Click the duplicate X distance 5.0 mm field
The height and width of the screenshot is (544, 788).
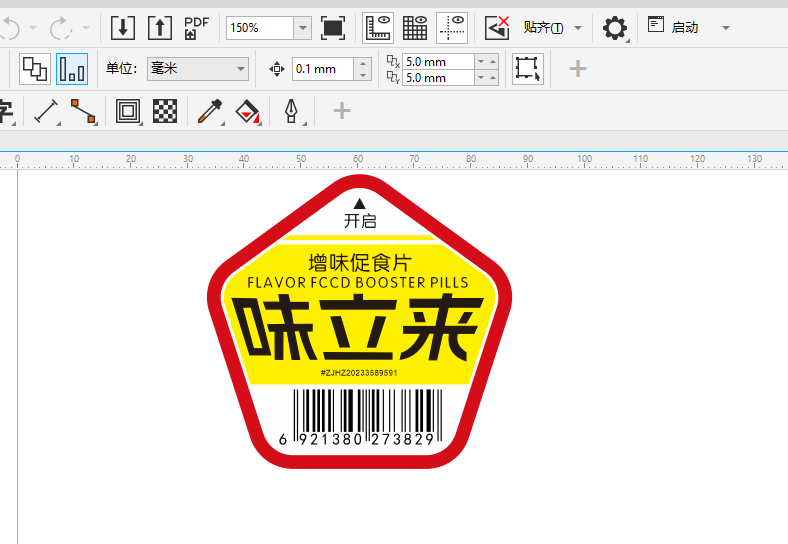(x=438, y=61)
